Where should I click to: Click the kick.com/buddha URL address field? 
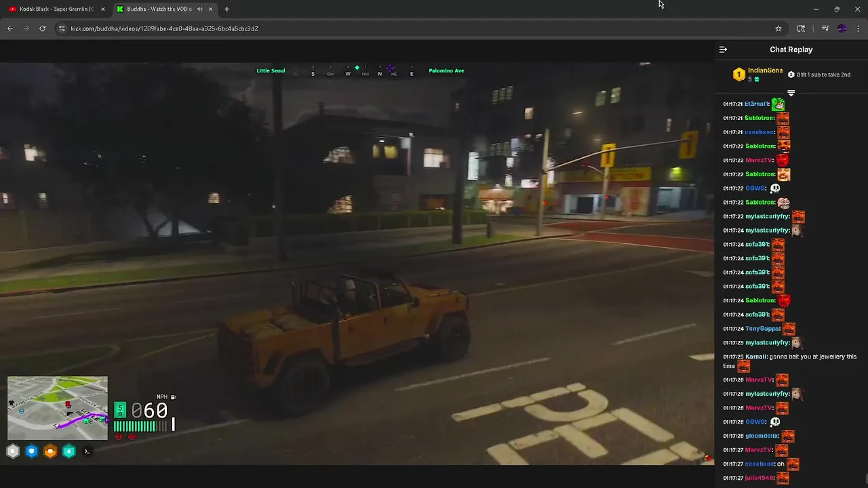tap(420, 28)
